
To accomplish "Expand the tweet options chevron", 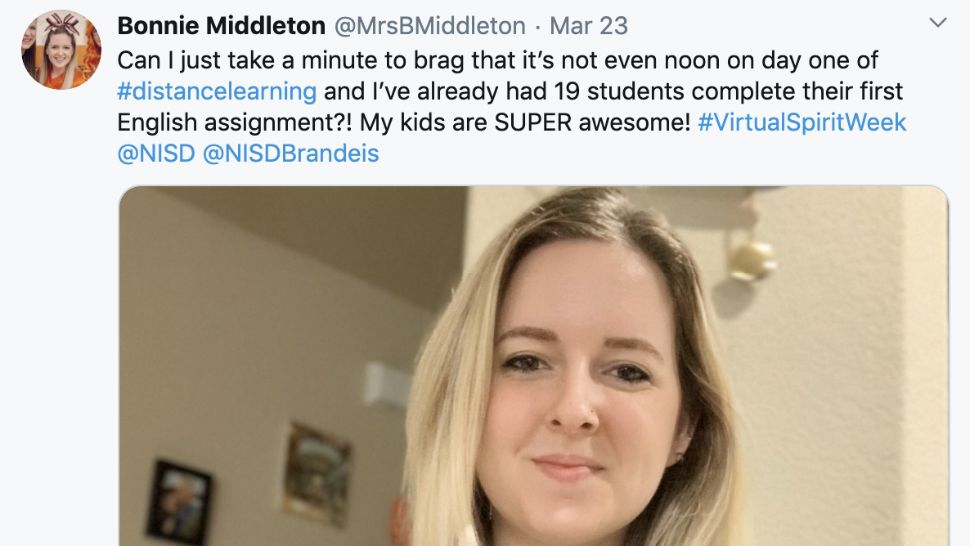I will (937, 23).
